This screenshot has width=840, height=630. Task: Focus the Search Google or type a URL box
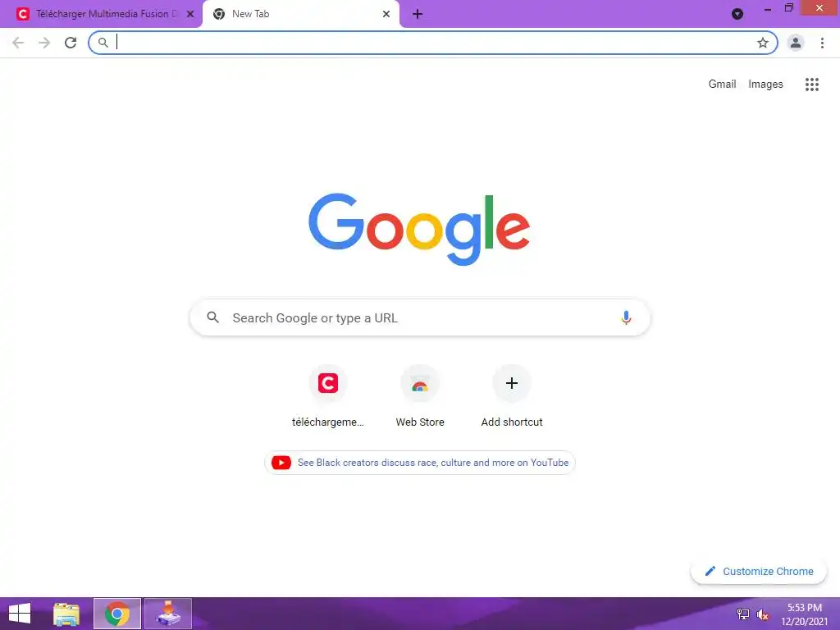click(x=420, y=317)
